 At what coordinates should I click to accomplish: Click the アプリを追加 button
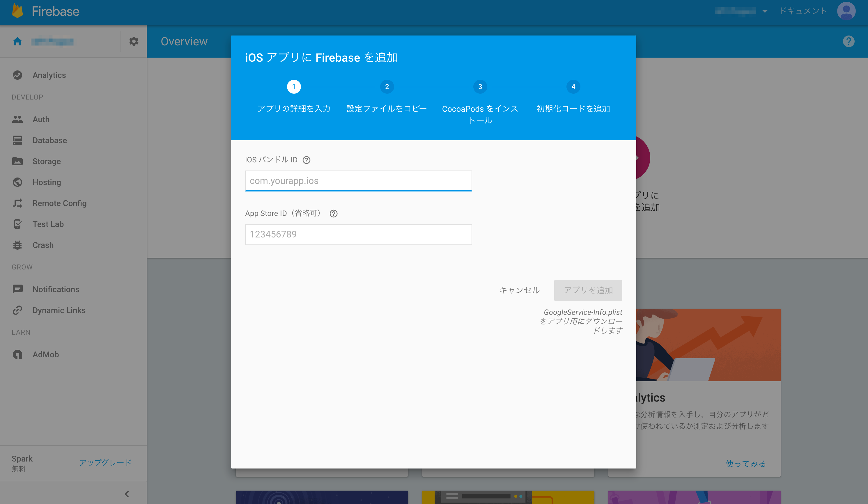[x=588, y=290]
